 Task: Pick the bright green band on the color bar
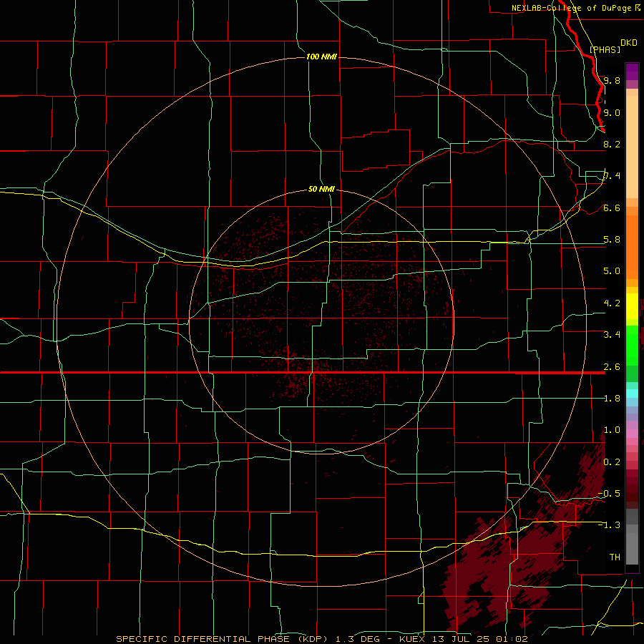tap(632, 346)
